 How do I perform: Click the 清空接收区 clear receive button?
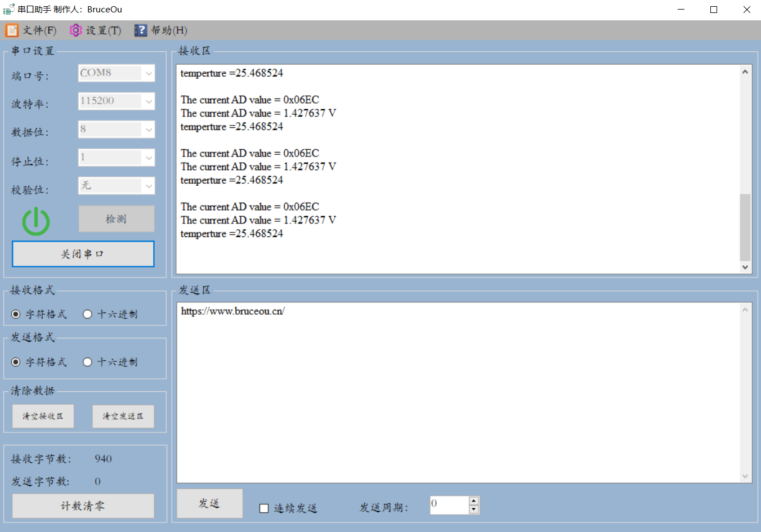point(43,417)
